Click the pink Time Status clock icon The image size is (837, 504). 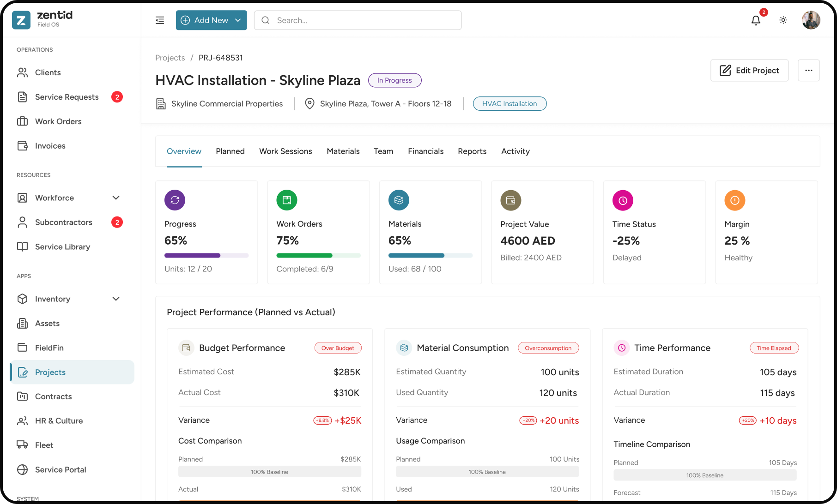pos(623,200)
